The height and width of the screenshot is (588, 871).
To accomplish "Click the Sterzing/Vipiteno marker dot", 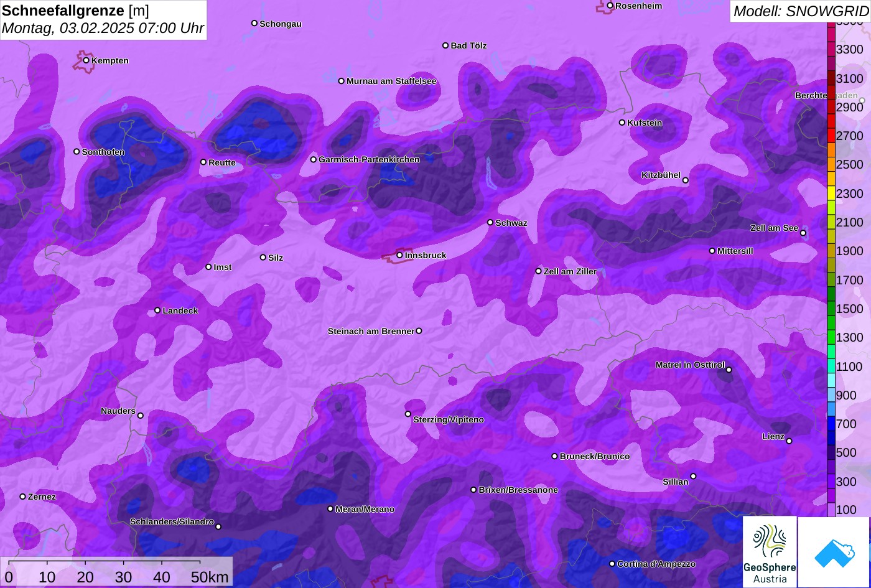I will [x=408, y=414].
